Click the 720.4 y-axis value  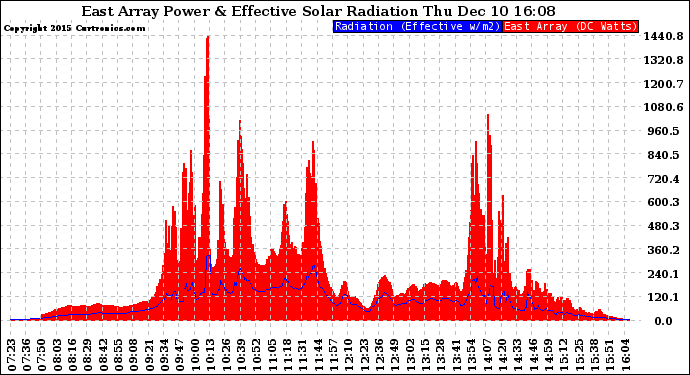[x=664, y=179]
